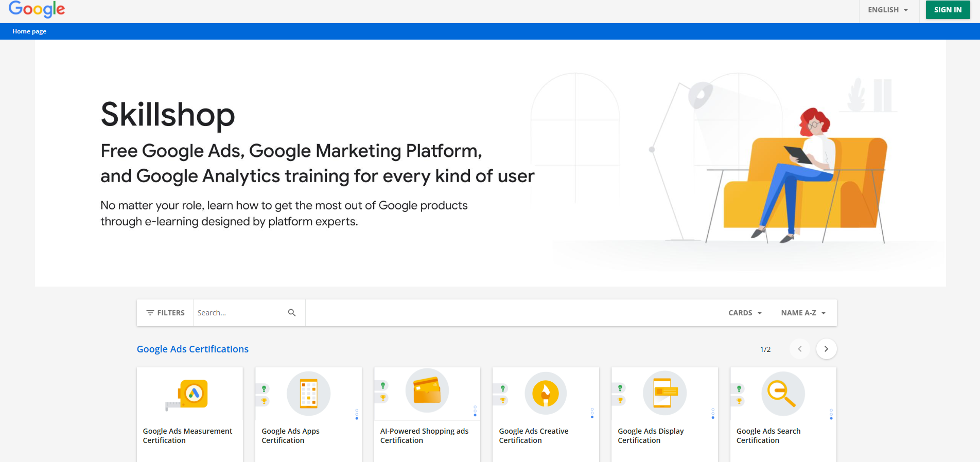Click the Skillshop hero heading

(x=168, y=114)
